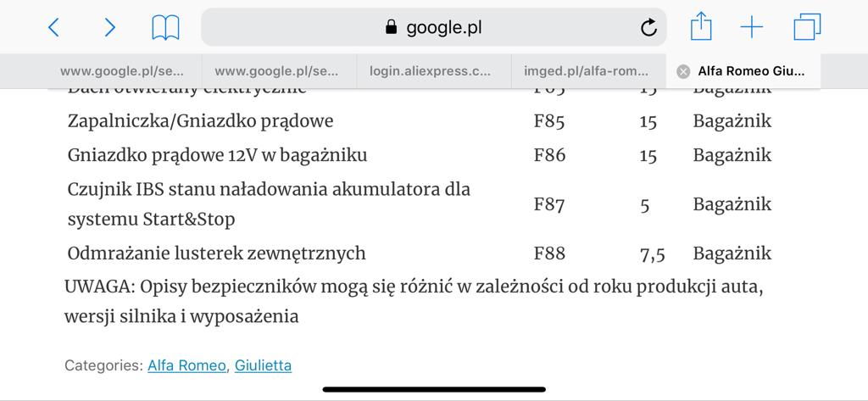Add a new tab with the plus icon
868x401 pixels.
[x=752, y=27]
